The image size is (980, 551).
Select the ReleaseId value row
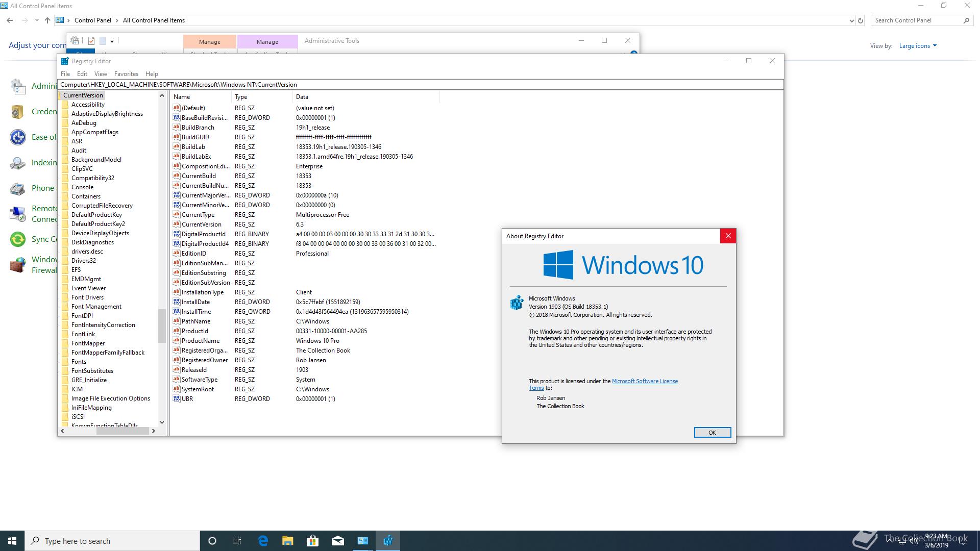coord(305,370)
